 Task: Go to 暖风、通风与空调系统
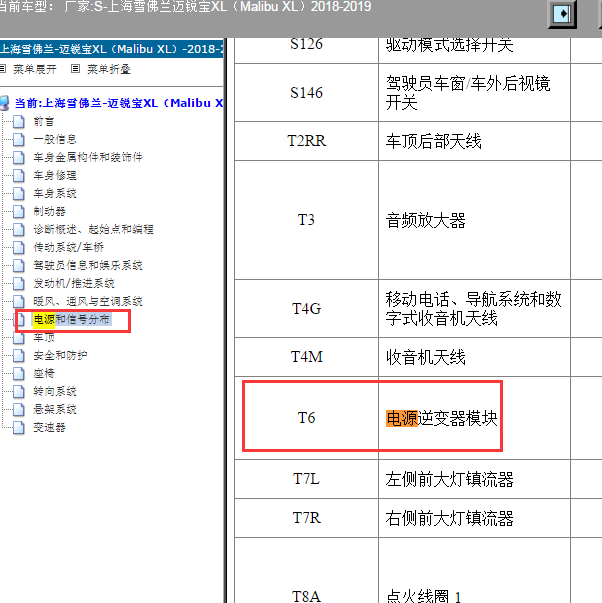click(x=88, y=301)
